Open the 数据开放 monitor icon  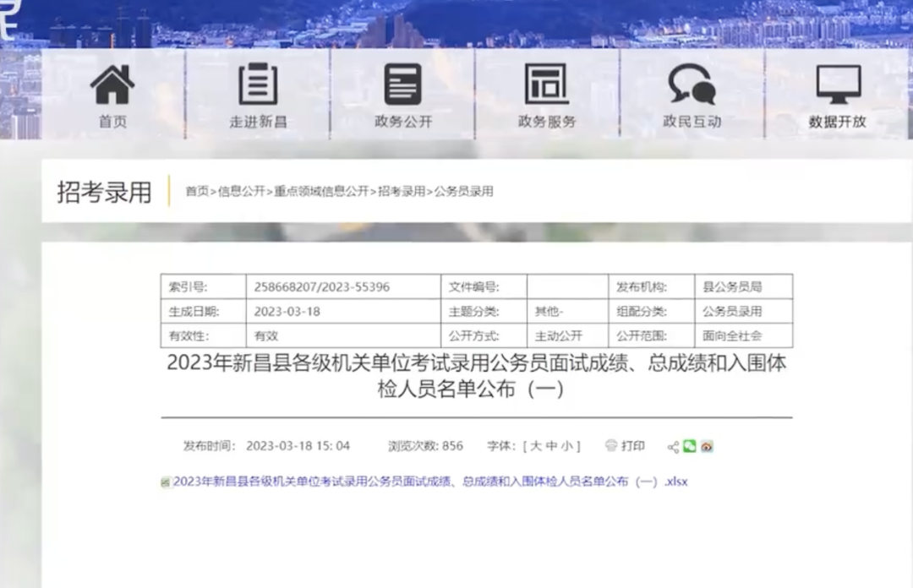click(x=839, y=84)
